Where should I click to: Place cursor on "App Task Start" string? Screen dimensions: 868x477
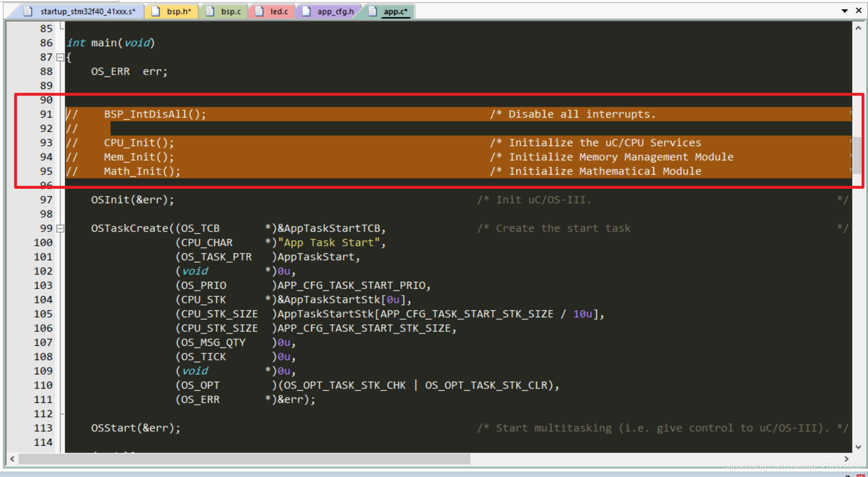328,242
